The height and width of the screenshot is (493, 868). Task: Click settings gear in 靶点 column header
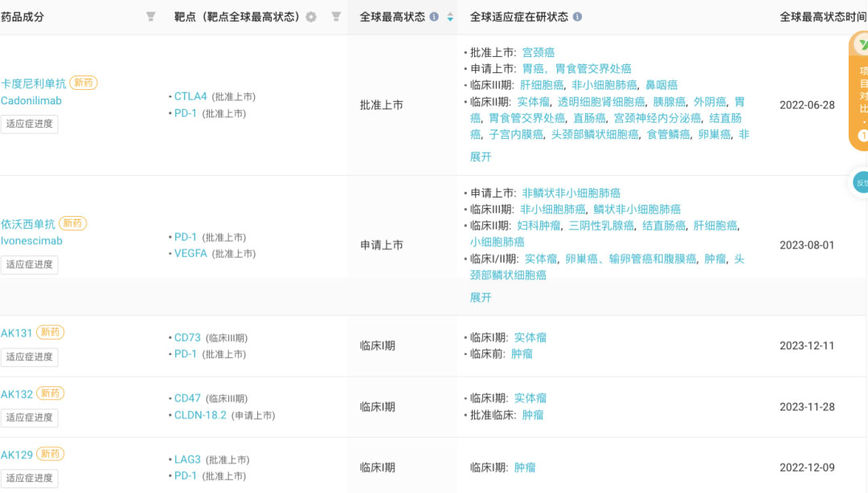click(x=311, y=17)
